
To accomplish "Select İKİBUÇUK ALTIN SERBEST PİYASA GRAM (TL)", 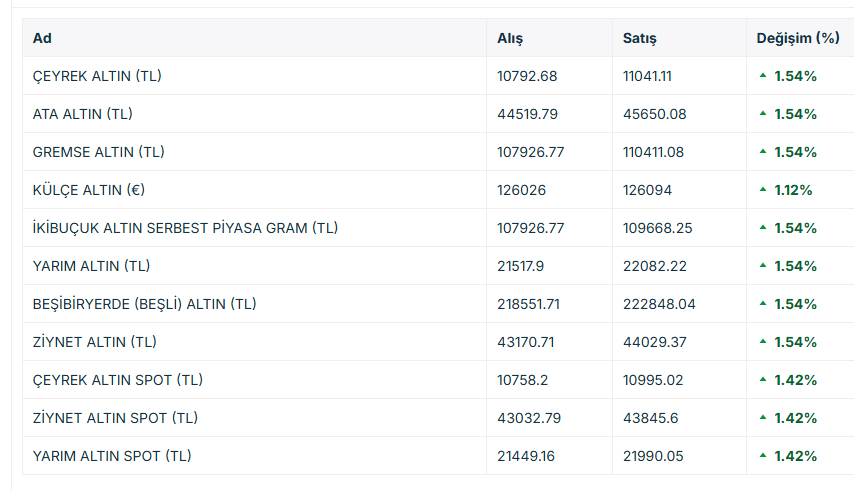I will coord(185,228).
